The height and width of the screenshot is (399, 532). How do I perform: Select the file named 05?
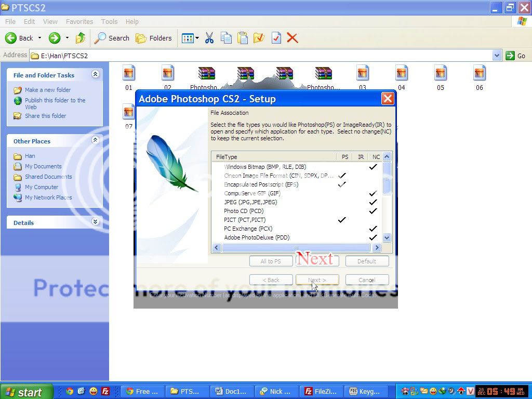tap(441, 78)
